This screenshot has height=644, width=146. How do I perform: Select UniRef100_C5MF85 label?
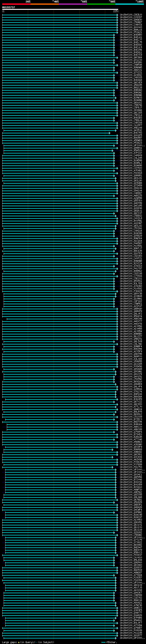pos(131,65)
